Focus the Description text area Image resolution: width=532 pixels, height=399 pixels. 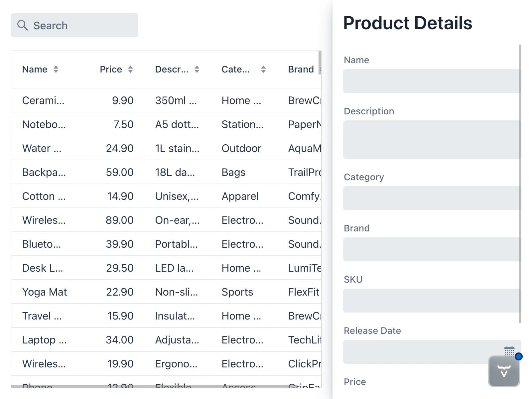pyautogui.click(x=431, y=140)
